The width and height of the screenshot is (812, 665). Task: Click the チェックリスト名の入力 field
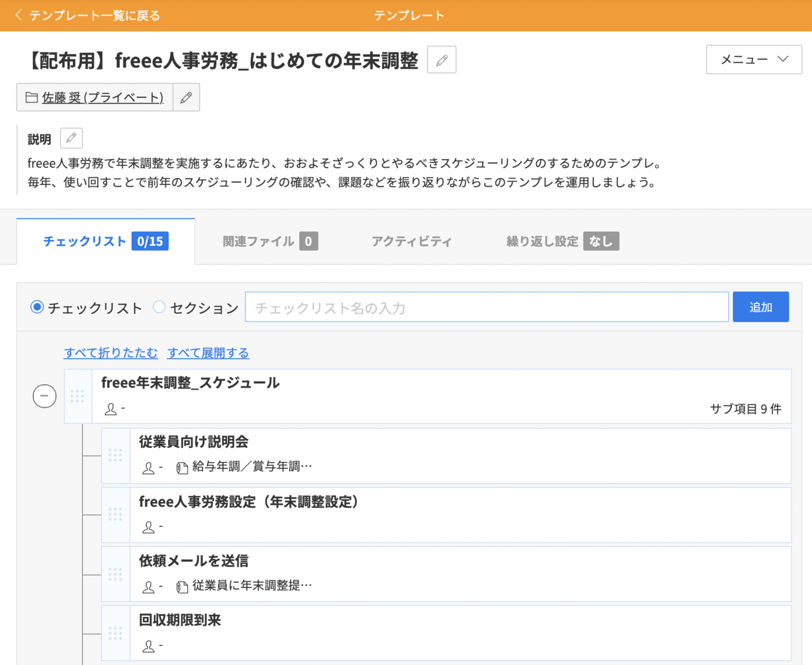point(487,307)
